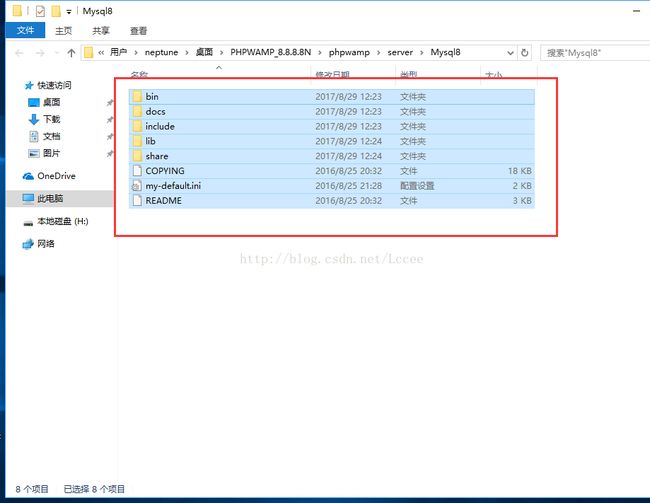The height and width of the screenshot is (503, 650).
Task: Click the bin folder icon
Action: [137, 96]
